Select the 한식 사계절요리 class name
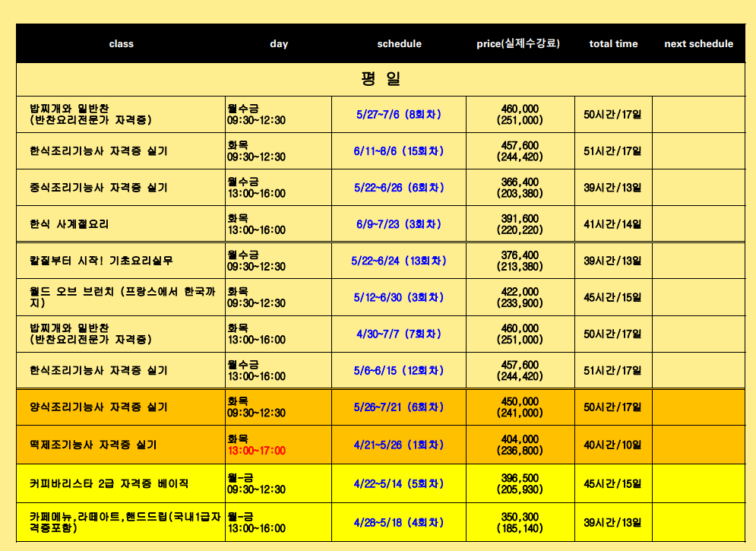 (69, 224)
